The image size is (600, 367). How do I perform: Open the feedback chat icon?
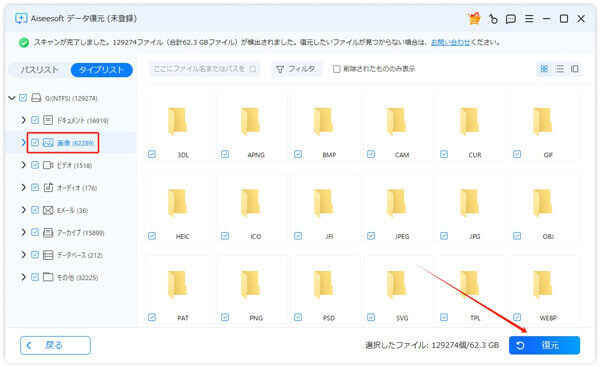click(510, 19)
